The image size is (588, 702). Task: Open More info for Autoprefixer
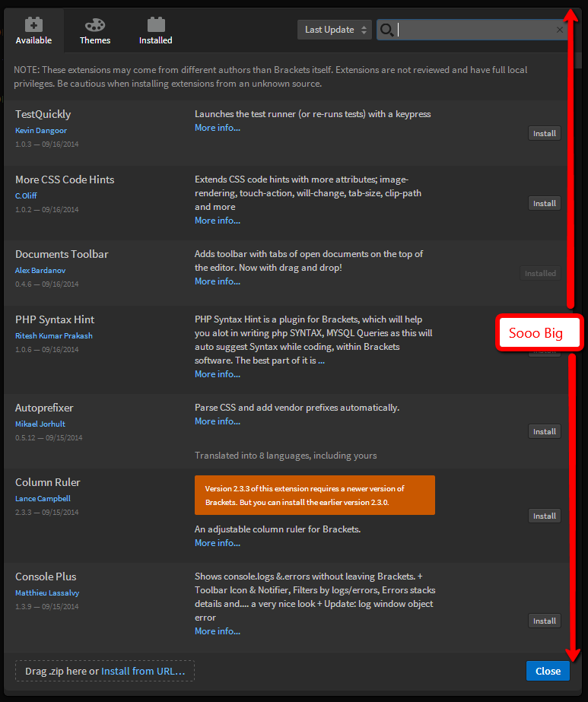click(218, 421)
